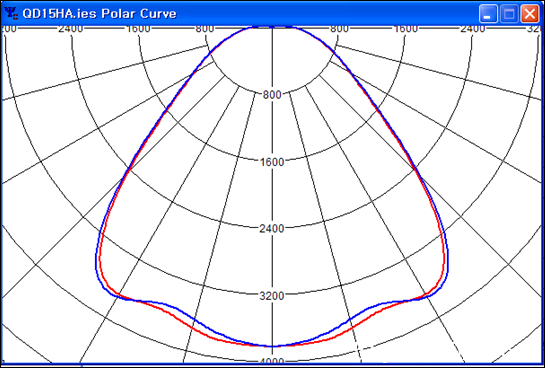Click top scale 2400 right of center

[472, 29]
